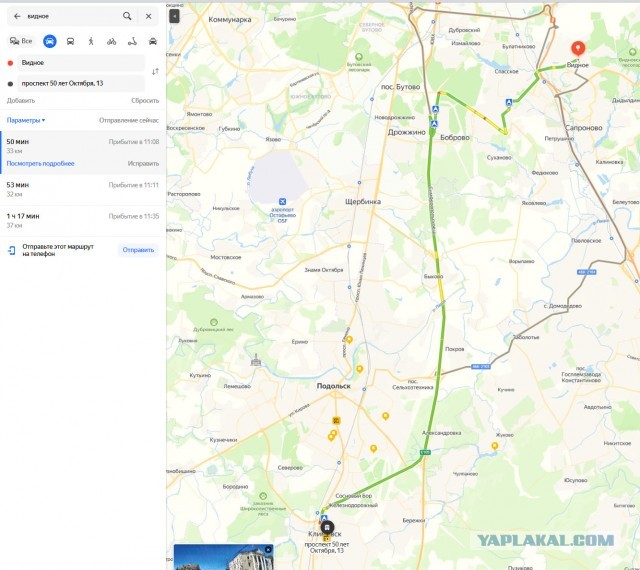Click the yellow marker near Ерино
This screenshot has height=570, width=640.
pos(349,340)
